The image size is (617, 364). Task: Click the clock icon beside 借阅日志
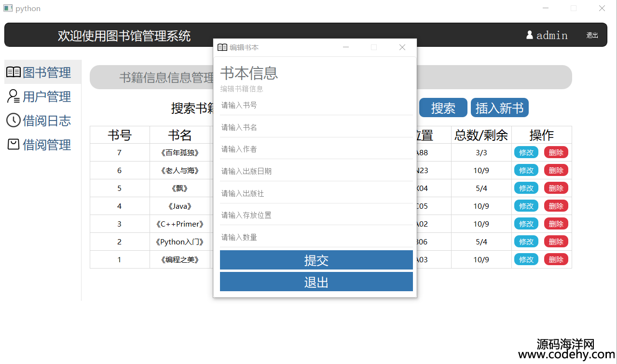[14, 121]
